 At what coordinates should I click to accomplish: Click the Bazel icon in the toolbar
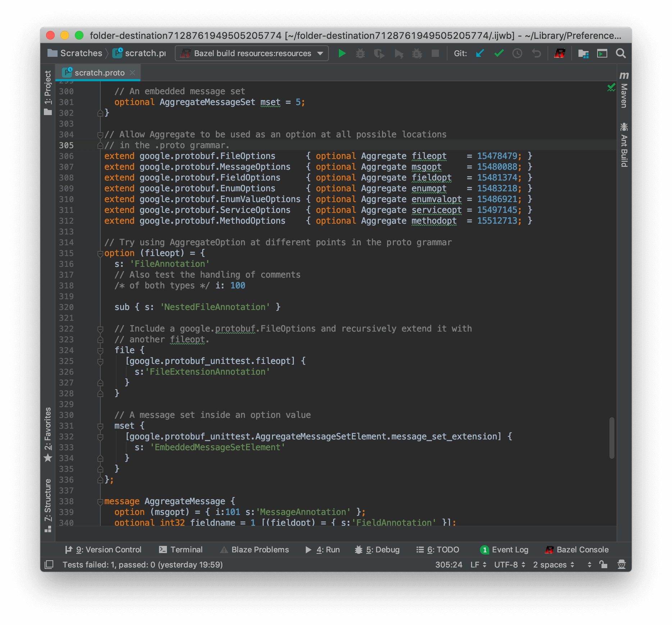(560, 53)
